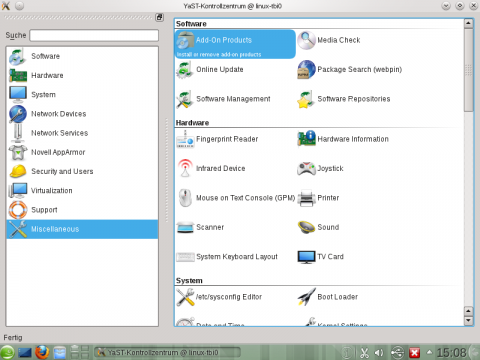The width and height of the screenshot is (480, 360).
Task: Click the 15:08 clock
Action: click(451, 353)
